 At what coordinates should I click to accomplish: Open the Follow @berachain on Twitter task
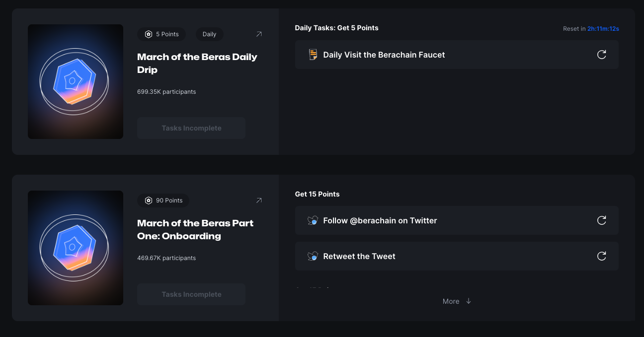pyautogui.click(x=457, y=220)
